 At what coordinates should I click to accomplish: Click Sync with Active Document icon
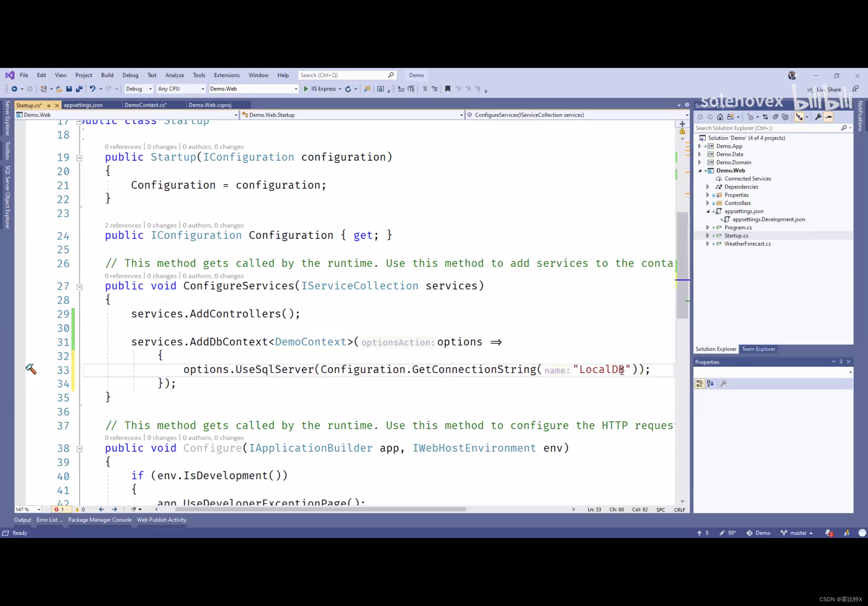pos(765,117)
